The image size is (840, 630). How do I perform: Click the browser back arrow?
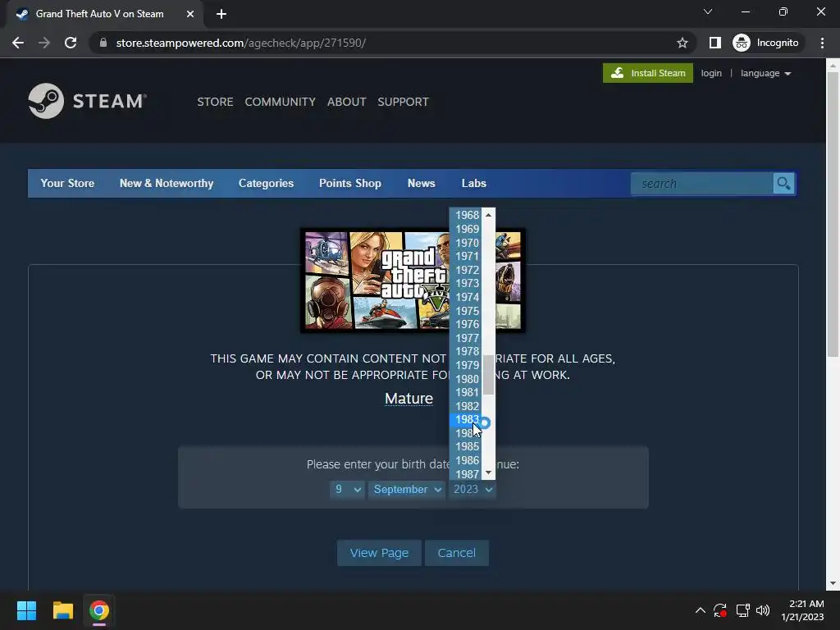[x=18, y=43]
